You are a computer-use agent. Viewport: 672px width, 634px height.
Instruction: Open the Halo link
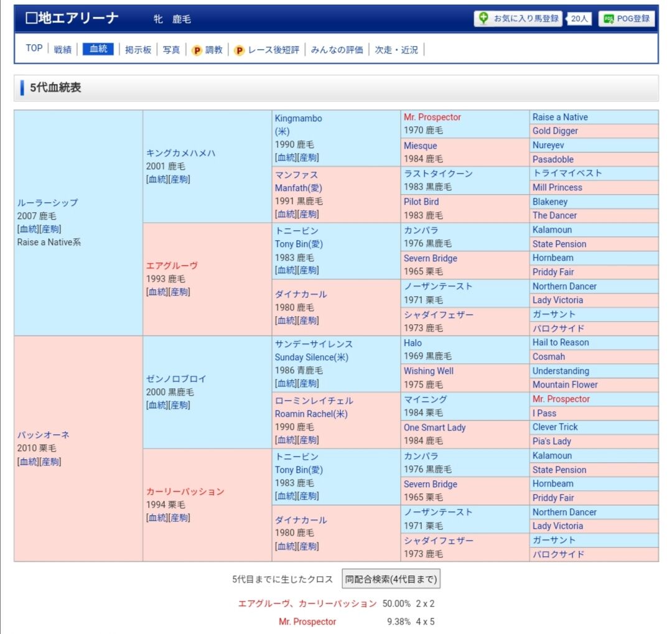coord(413,343)
